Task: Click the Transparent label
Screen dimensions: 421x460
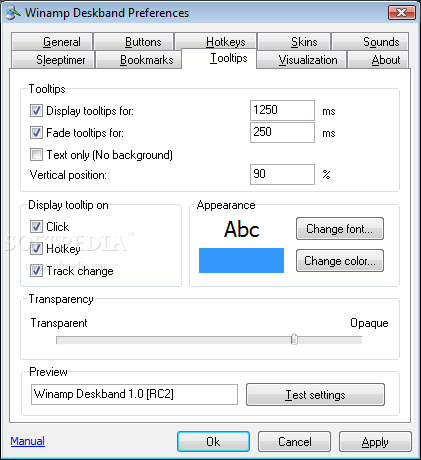Action: click(59, 323)
